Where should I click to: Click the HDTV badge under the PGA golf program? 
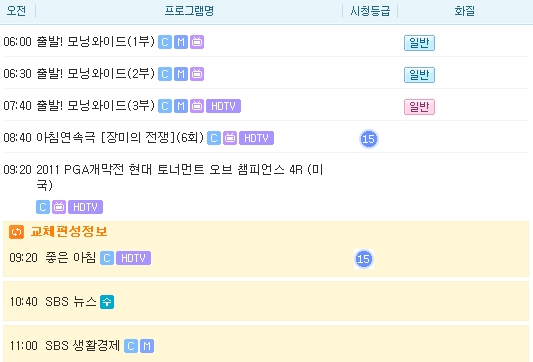pos(85,207)
